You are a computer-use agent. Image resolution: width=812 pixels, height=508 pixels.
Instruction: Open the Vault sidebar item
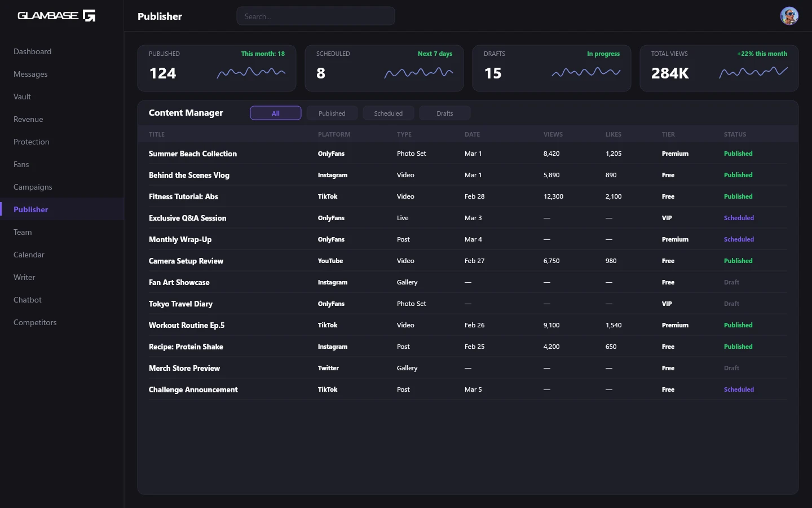(x=23, y=97)
